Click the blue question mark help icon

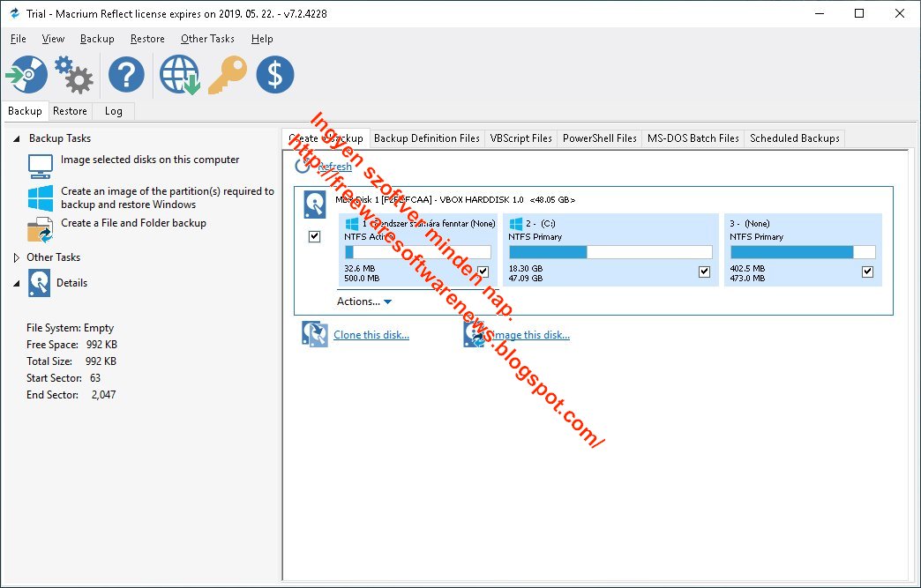[126, 75]
